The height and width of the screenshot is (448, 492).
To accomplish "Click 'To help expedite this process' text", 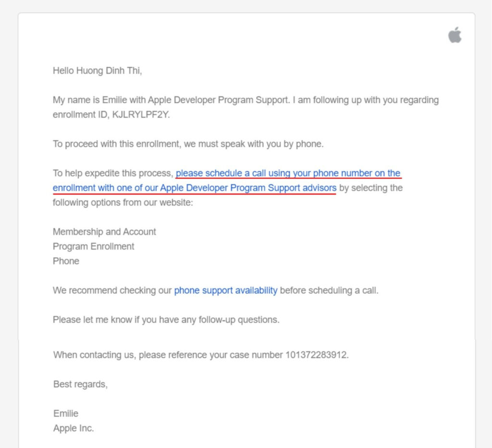I will point(112,173).
